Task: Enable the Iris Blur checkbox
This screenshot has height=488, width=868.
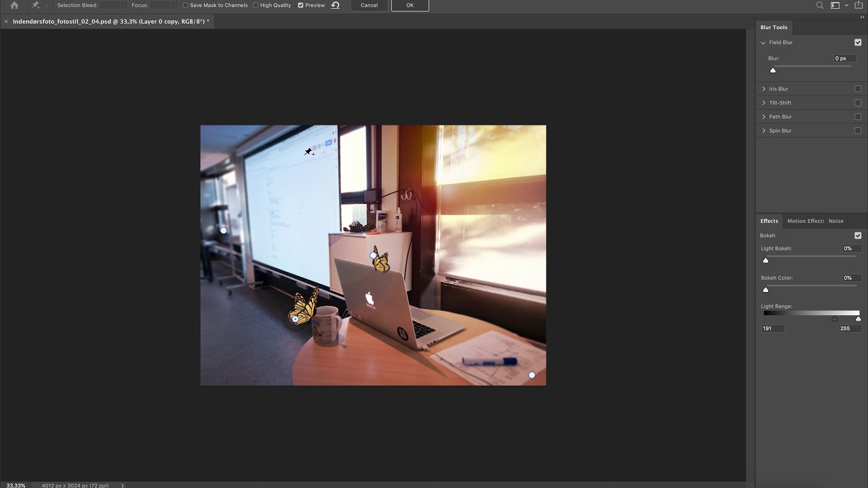Action: point(858,89)
